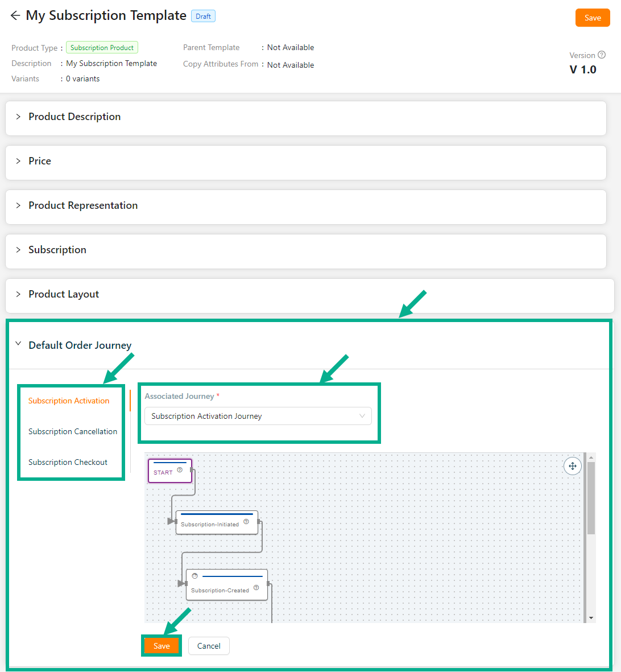Click the help icon on START node

pyautogui.click(x=180, y=470)
